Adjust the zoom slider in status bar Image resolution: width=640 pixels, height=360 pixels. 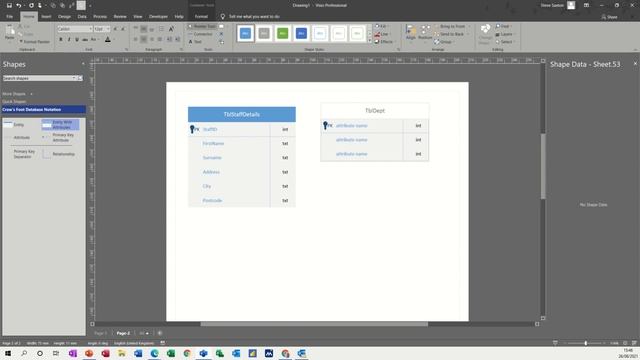[x=585, y=343]
